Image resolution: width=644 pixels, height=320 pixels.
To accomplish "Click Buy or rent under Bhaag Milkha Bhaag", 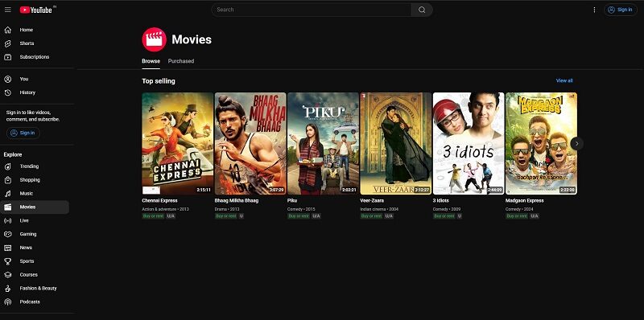I will click(226, 216).
